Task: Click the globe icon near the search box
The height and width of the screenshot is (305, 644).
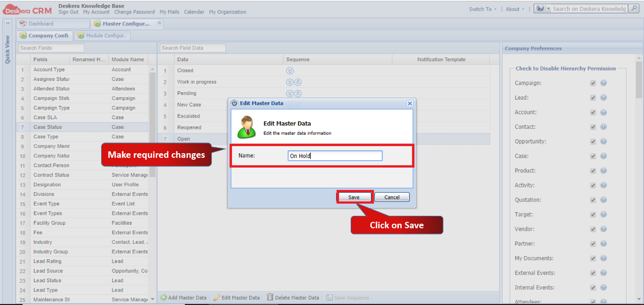Action: [x=541, y=8]
